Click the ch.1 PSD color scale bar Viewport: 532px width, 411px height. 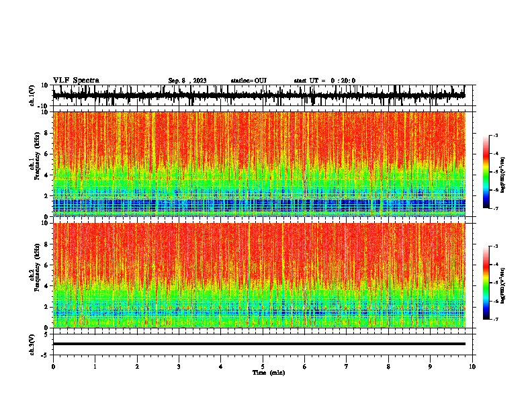click(486, 172)
